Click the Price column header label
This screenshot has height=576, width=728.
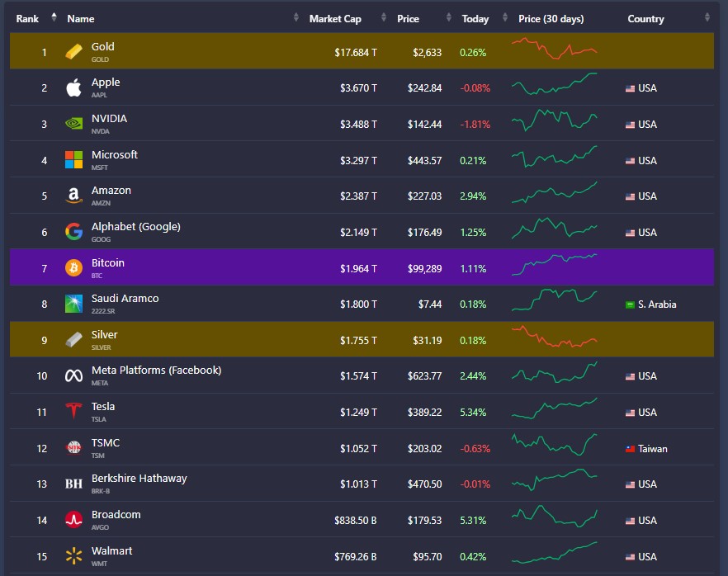pyautogui.click(x=408, y=18)
